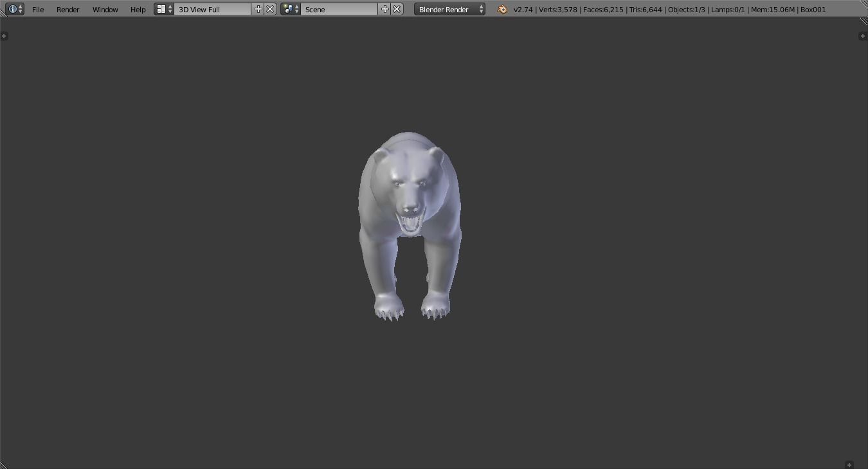Expand the hidden tool shelf plus at top-left
The image size is (868, 469).
4,36
